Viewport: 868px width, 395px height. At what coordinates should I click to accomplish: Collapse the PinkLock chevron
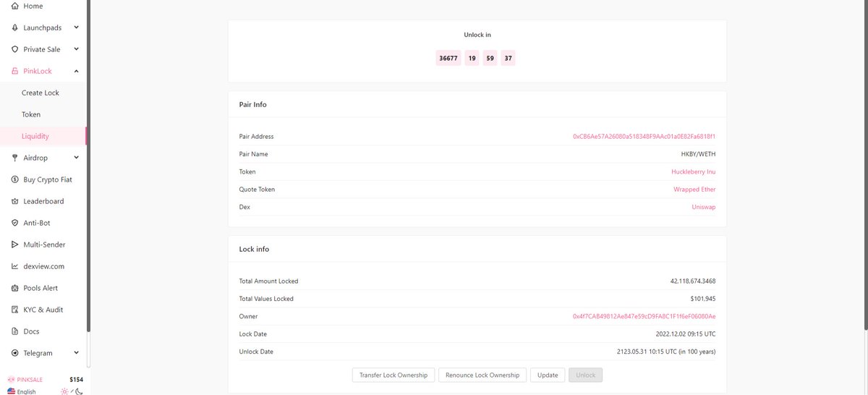pos(77,71)
